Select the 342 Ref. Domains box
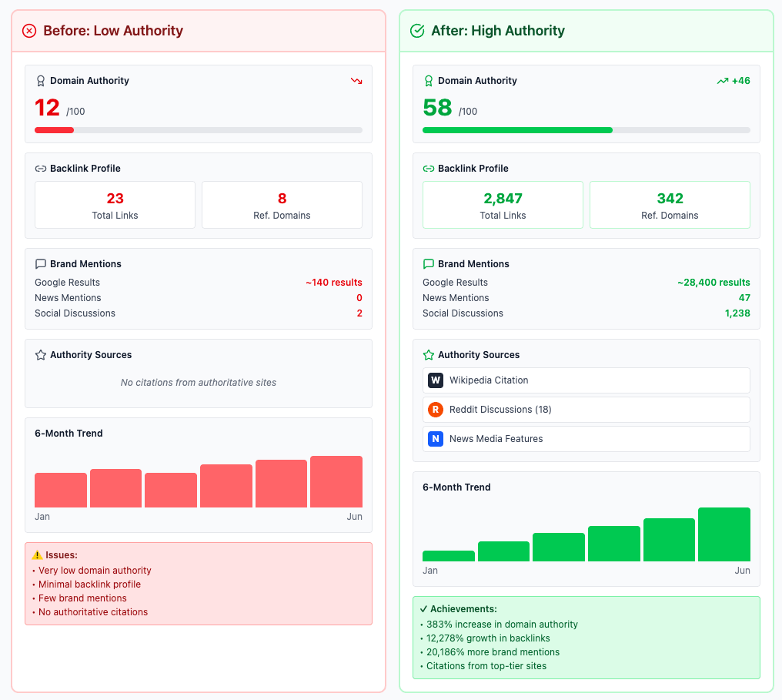This screenshot has width=782, height=700. [x=670, y=205]
